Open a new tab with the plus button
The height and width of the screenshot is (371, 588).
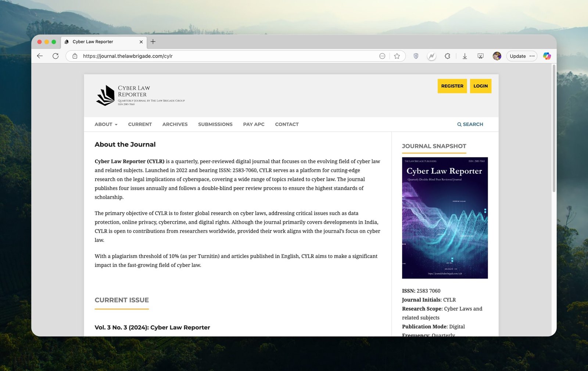[x=153, y=42]
